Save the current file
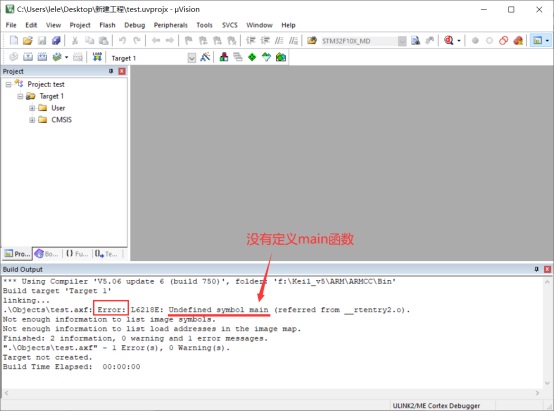This screenshot has height=411, width=554. click(42, 40)
